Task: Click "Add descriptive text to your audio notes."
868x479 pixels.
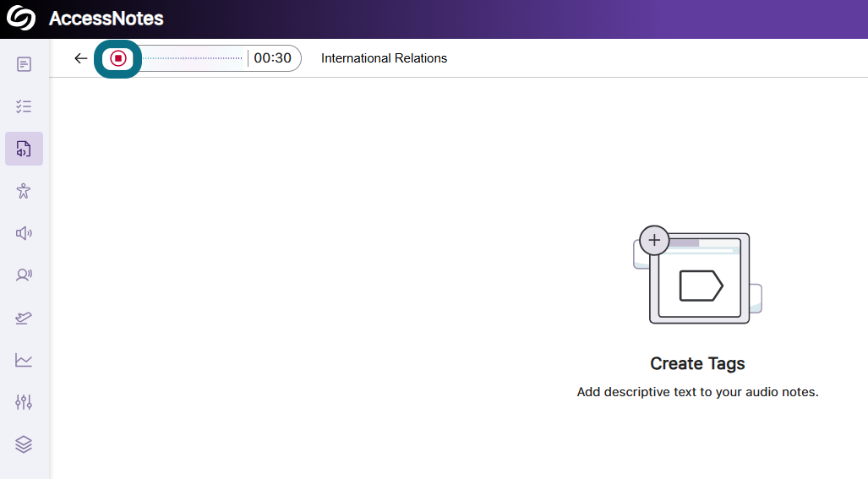Action: tap(697, 392)
